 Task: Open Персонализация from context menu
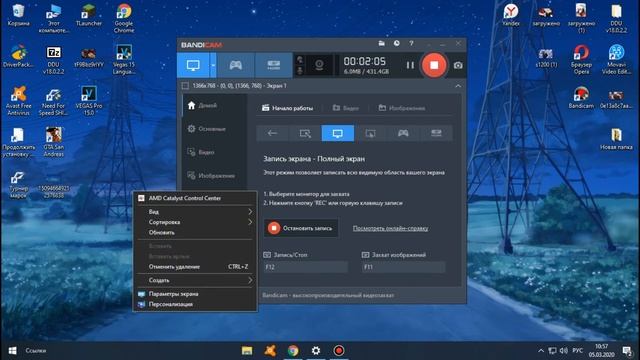(195, 304)
